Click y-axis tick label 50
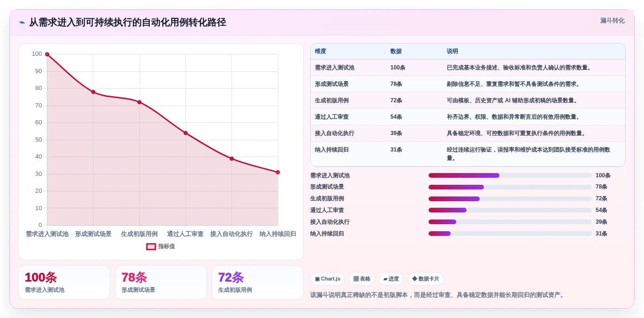 click(x=38, y=140)
